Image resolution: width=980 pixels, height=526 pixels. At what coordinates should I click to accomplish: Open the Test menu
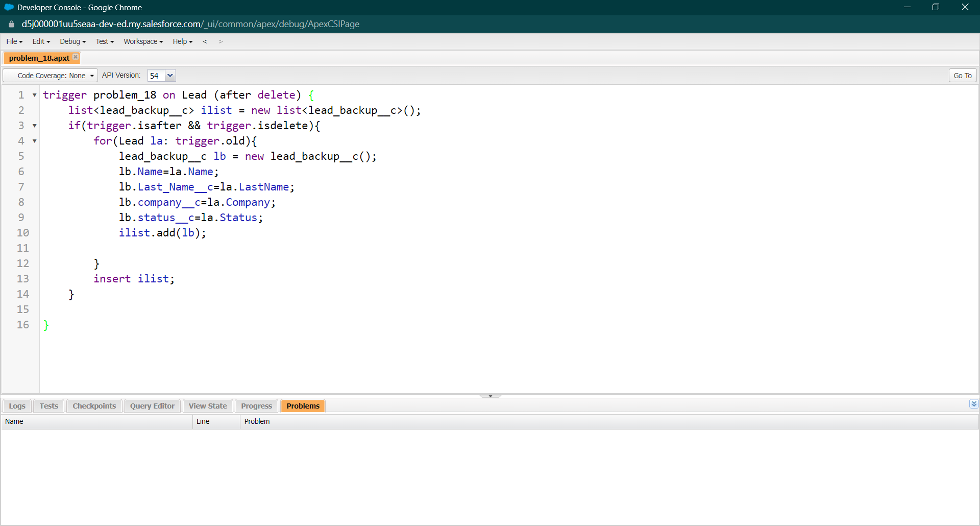click(104, 41)
